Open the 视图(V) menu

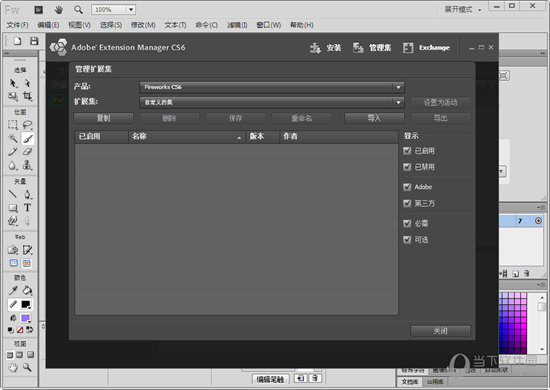click(x=79, y=25)
